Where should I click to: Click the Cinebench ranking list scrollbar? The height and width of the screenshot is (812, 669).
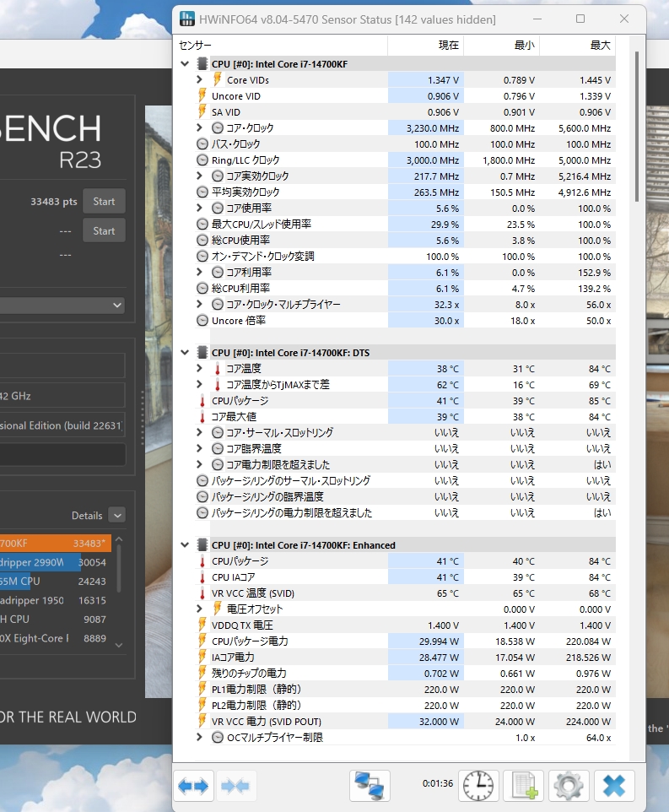click(119, 567)
